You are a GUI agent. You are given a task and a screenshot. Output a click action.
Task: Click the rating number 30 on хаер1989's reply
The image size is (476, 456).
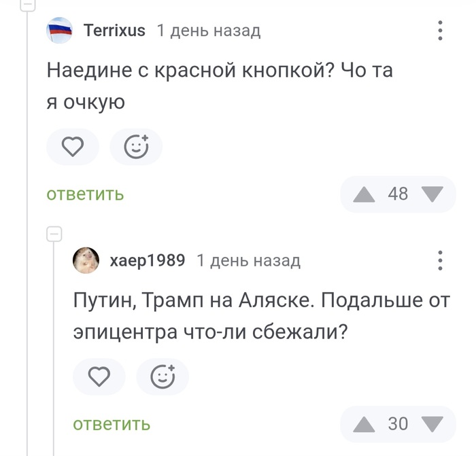[x=398, y=425]
